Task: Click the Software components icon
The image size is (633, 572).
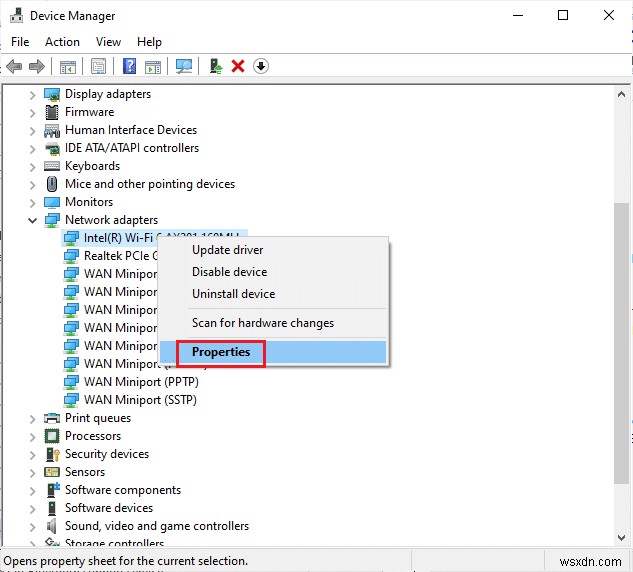Action: click(x=52, y=490)
